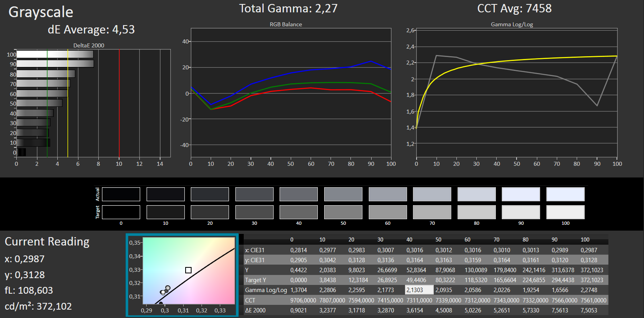Select the Actual color swatch for level 0
Screen dimensions: 644x318
click(x=121, y=194)
